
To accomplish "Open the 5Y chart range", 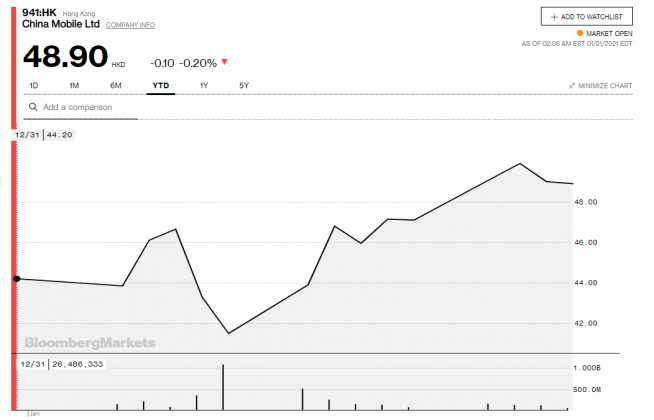I will point(244,85).
